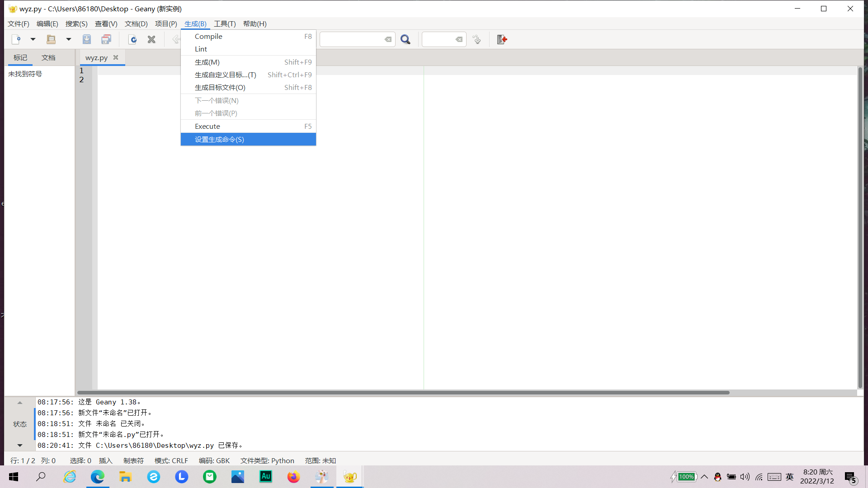Open the notification center icon
Viewport: 868px width, 488px height.
[x=851, y=478]
